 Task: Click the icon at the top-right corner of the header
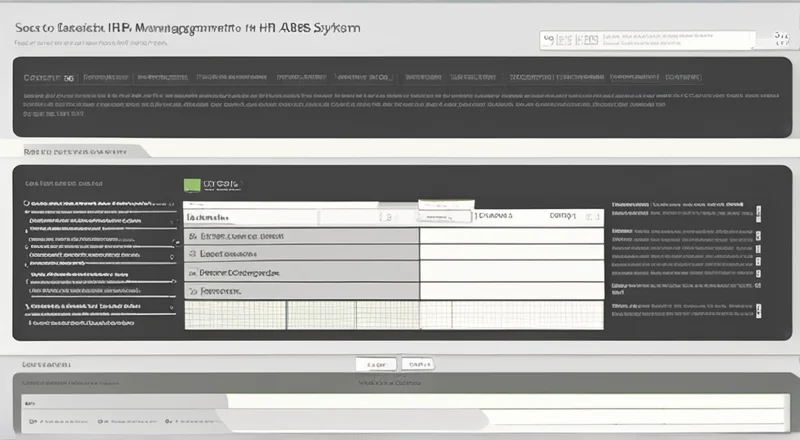click(780, 40)
